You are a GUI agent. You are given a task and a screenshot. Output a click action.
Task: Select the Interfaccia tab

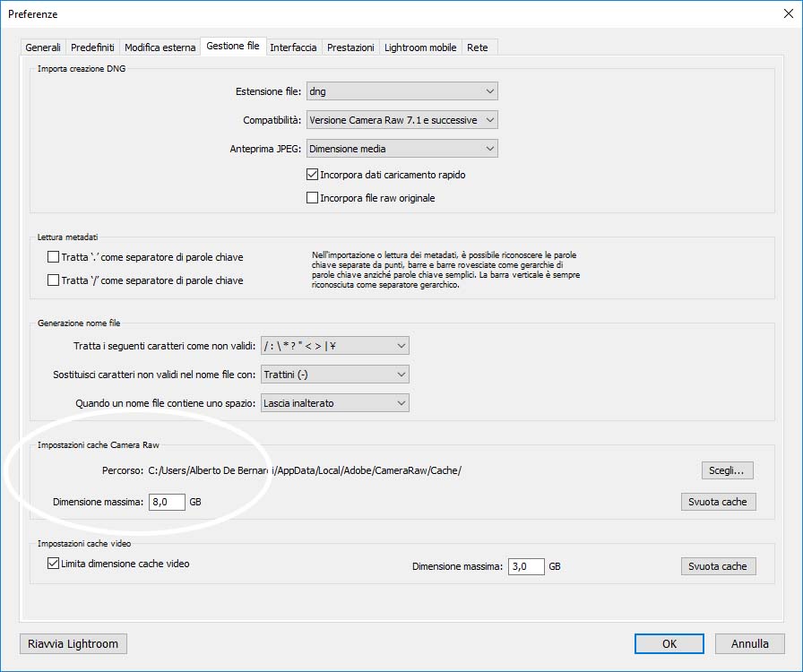click(x=293, y=47)
